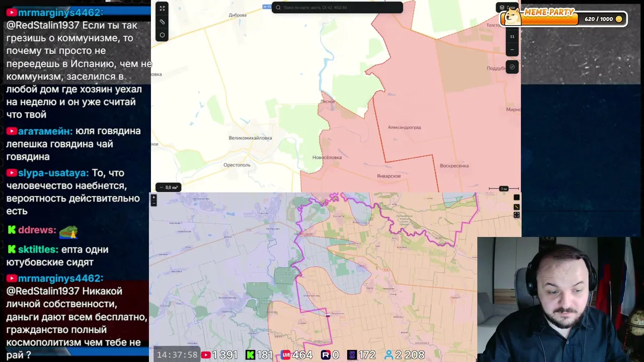The height and width of the screenshot is (362, 644).
Task: Click the YouTube badge beside slypa-usataya
Action: (x=12, y=173)
